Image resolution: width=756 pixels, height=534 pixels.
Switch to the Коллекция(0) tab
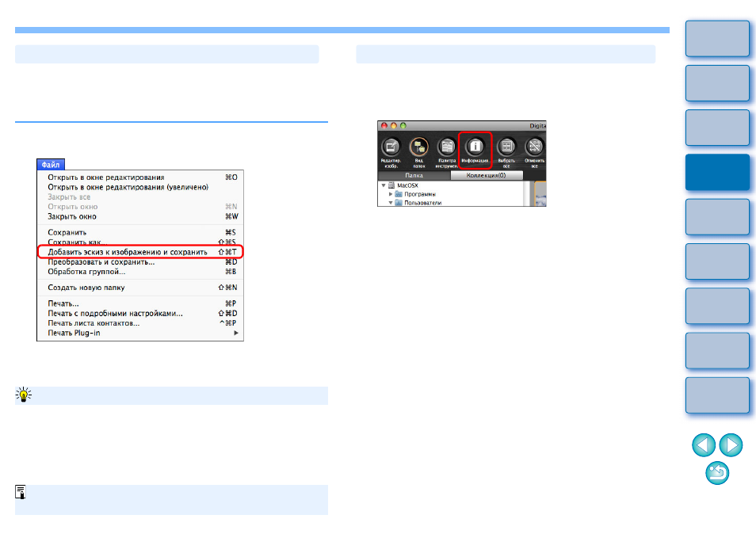[486, 175]
